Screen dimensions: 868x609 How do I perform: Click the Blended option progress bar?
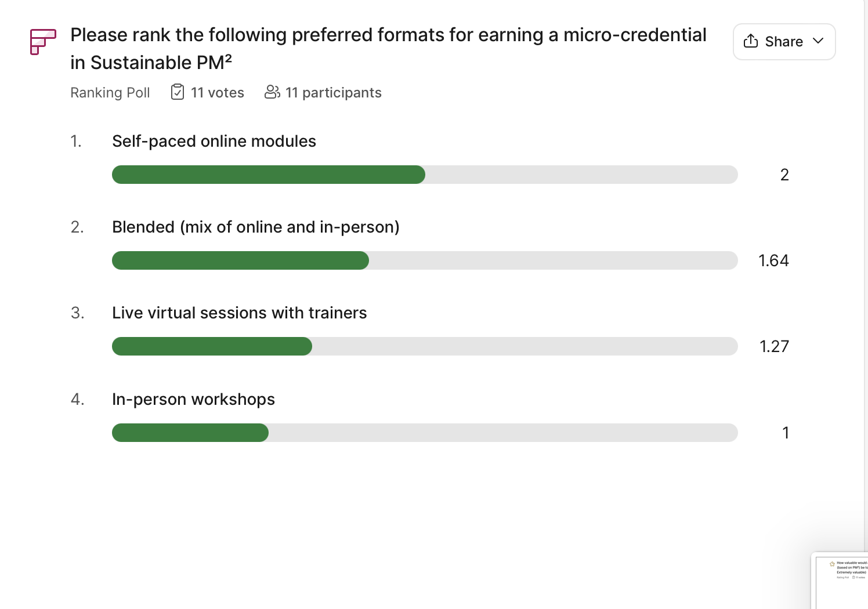pyautogui.click(x=425, y=260)
